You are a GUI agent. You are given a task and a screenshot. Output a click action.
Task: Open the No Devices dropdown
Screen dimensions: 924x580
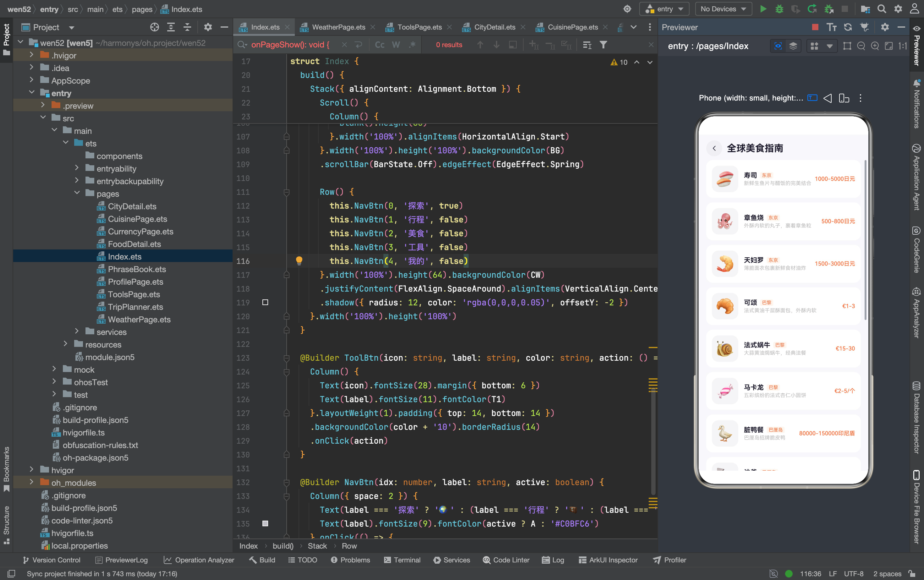click(723, 9)
